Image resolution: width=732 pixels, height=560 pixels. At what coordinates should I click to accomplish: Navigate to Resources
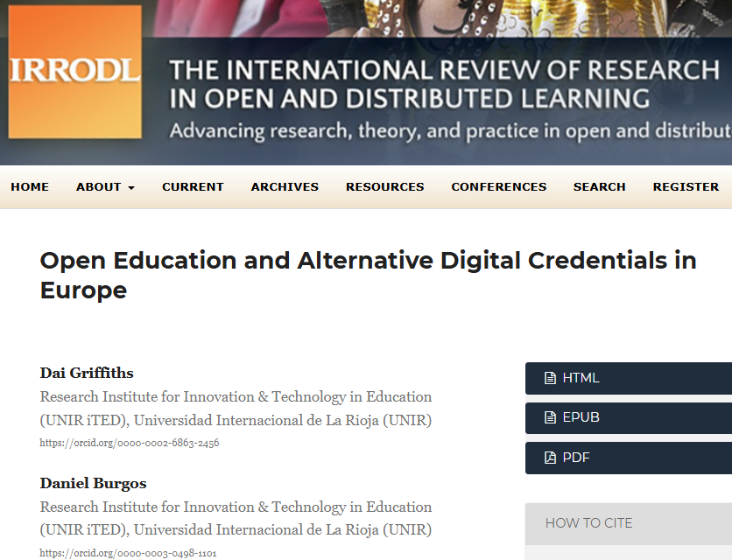384,187
